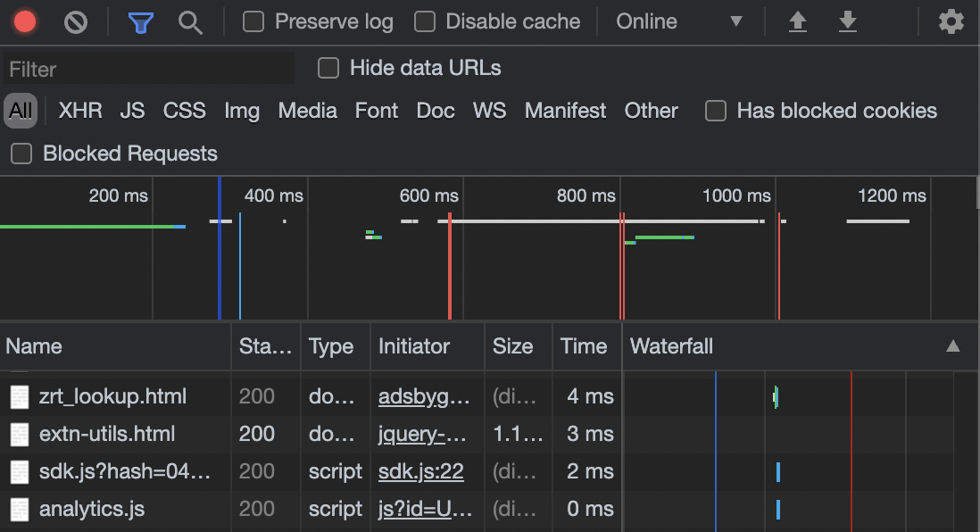The image size is (980, 532).
Task: Sort requests by Name column header
Action: pyautogui.click(x=116, y=346)
